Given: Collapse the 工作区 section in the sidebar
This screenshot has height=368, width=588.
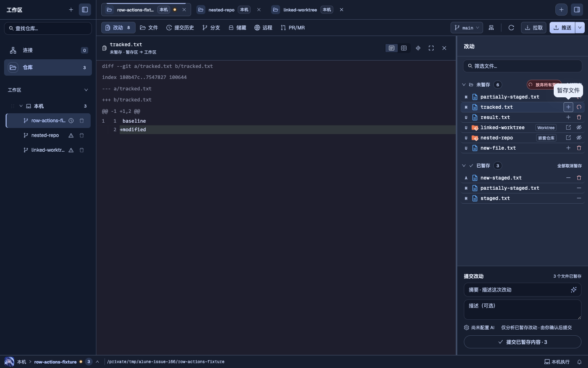Looking at the screenshot, I should [x=86, y=90].
